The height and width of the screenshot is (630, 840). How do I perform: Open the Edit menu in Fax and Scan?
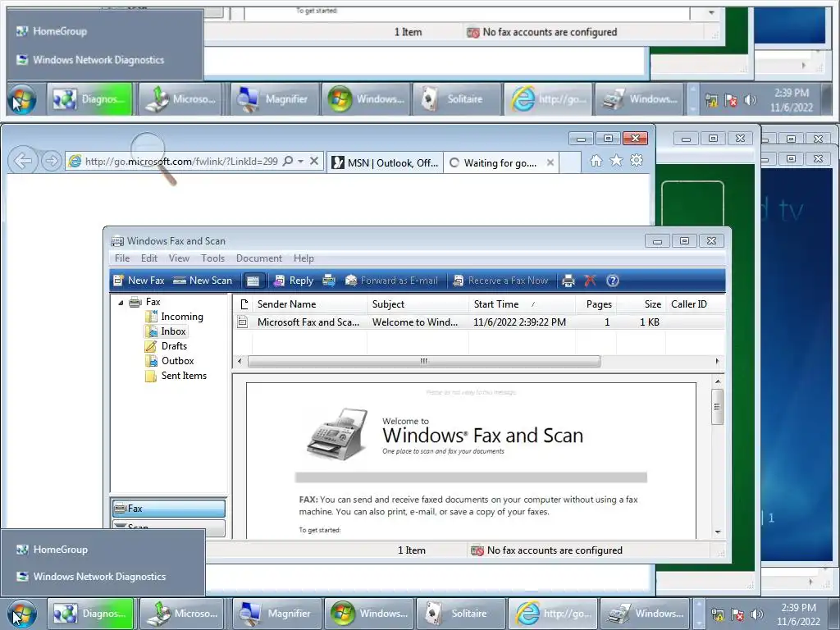[x=149, y=258]
